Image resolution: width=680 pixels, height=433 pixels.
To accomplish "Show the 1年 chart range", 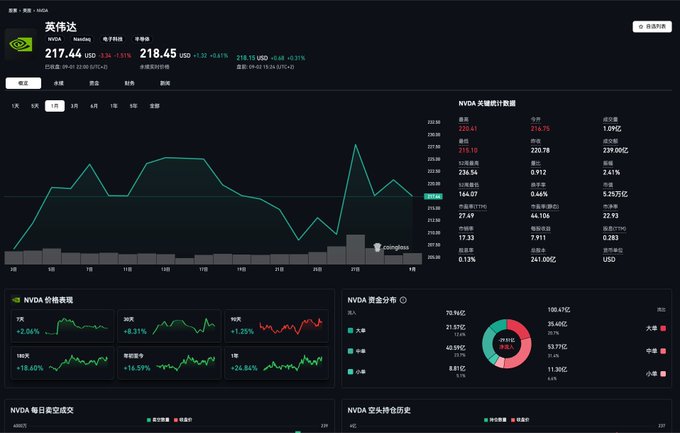I will pyautogui.click(x=114, y=106).
